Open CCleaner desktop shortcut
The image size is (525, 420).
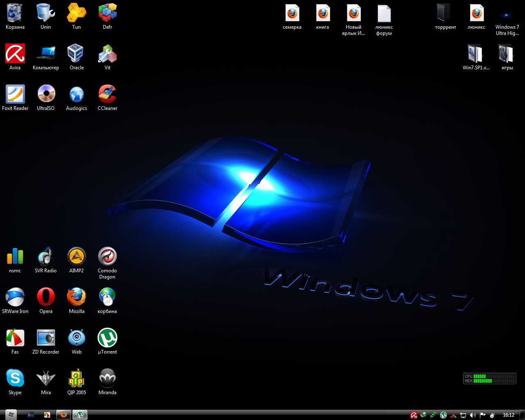click(x=107, y=98)
